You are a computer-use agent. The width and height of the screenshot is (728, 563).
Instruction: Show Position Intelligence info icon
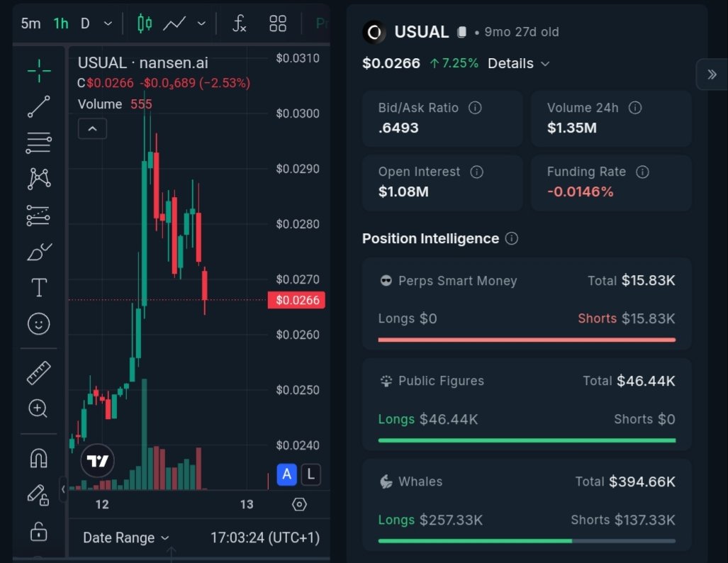pos(512,238)
